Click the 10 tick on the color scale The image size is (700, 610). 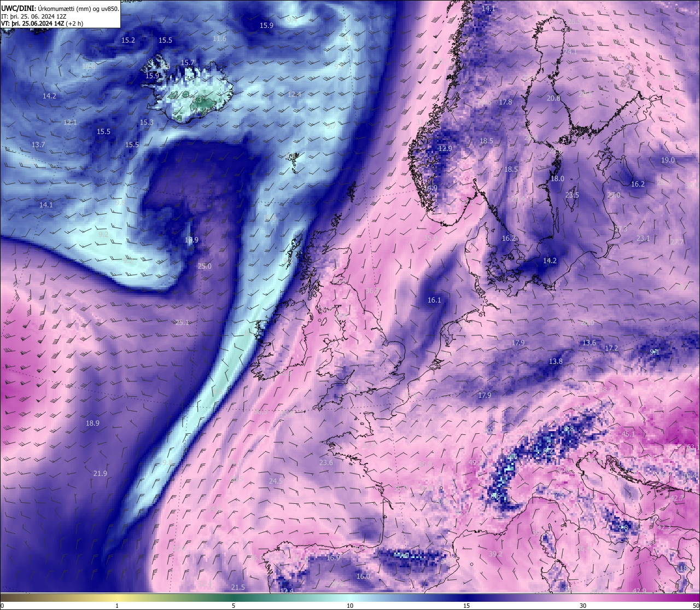tap(350, 606)
